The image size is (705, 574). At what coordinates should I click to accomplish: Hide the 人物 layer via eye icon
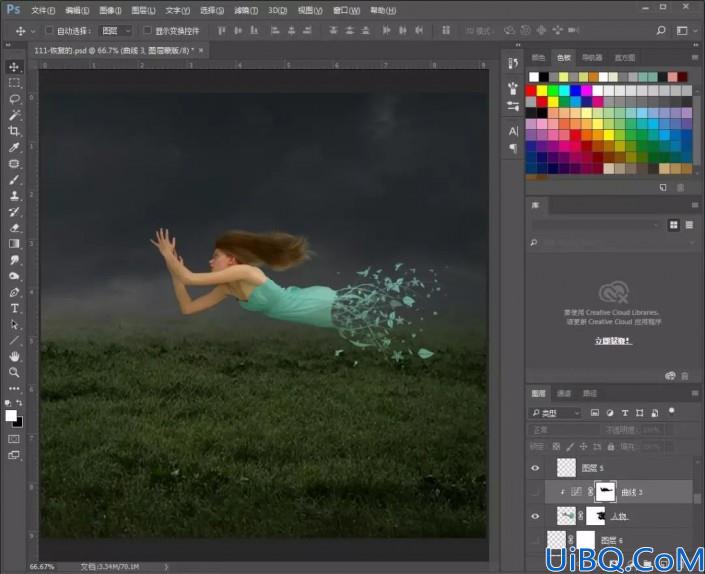pos(535,516)
